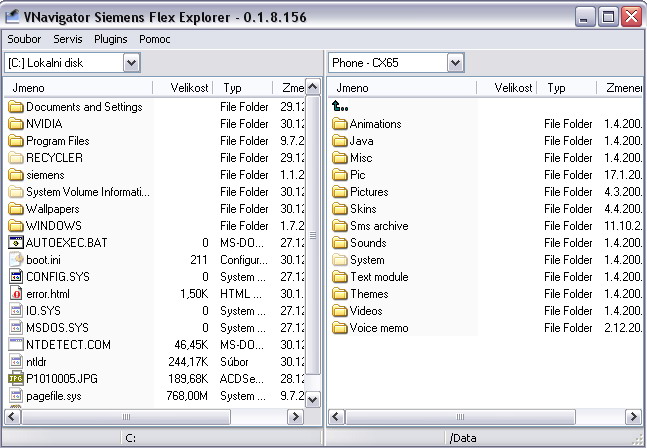
Task: Go up one level with parent folder icon
Action: tap(340, 107)
